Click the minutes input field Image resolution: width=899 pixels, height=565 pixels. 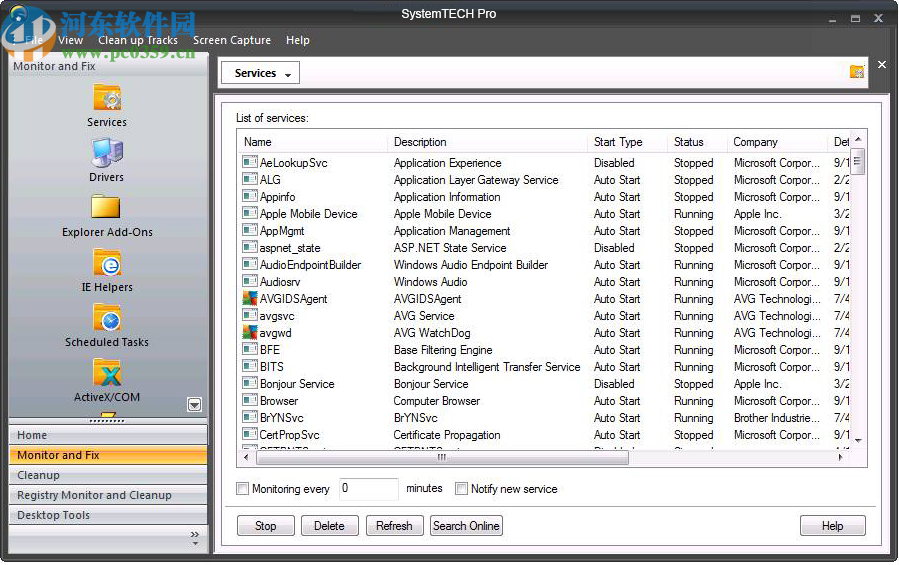click(x=369, y=489)
